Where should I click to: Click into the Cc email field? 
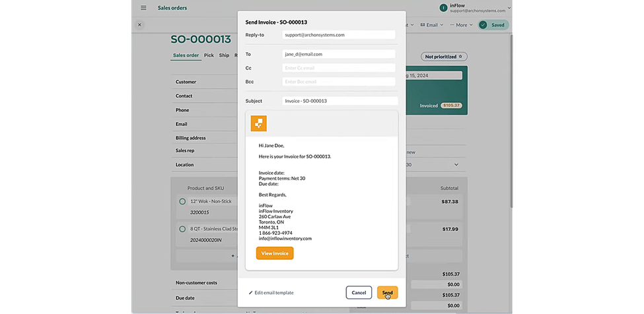click(x=338, y=68)
